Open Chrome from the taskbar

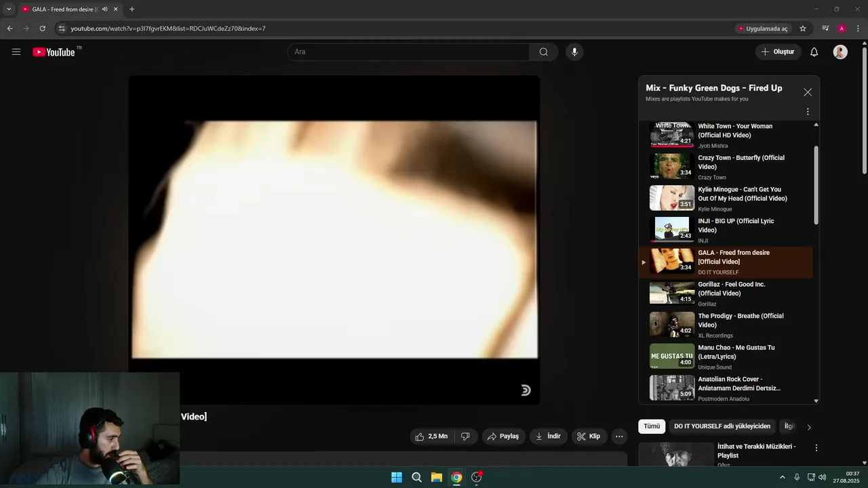pos(456,477)
